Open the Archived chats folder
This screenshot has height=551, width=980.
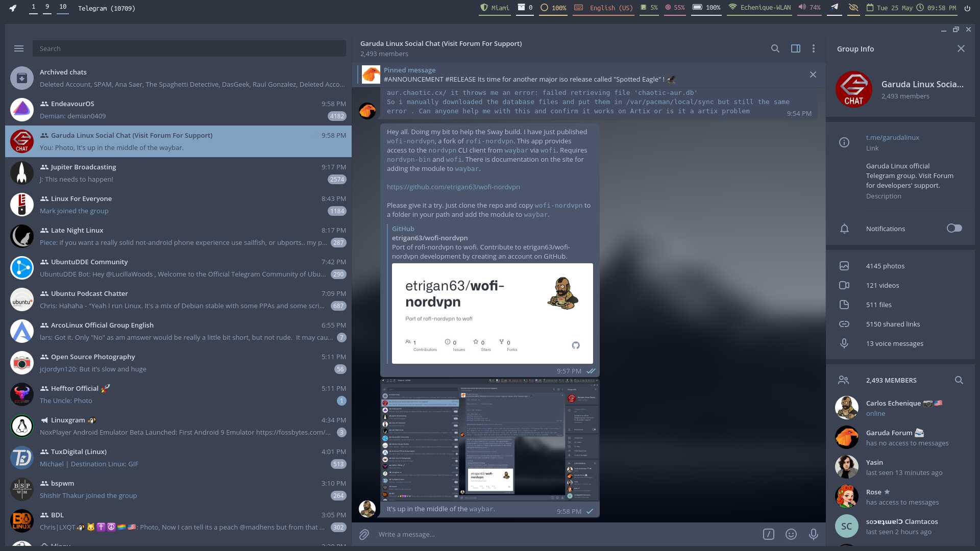178,78
